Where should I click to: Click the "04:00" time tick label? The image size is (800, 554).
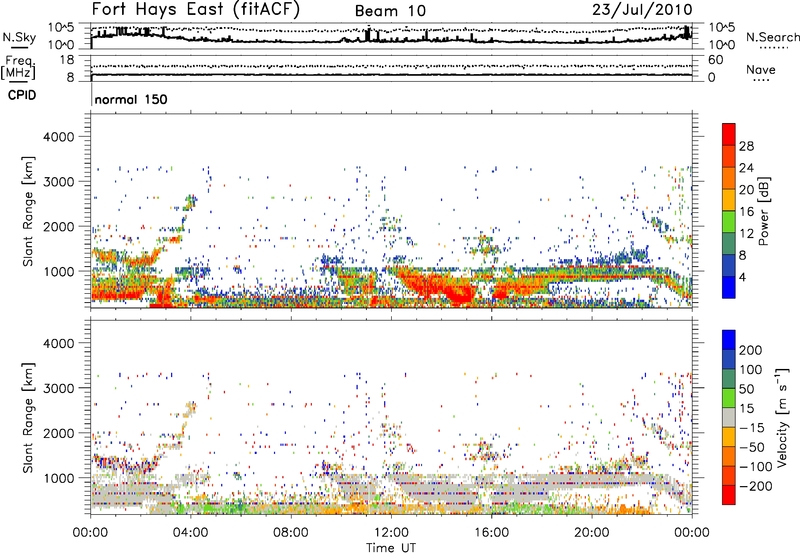[x=190, y=533]
